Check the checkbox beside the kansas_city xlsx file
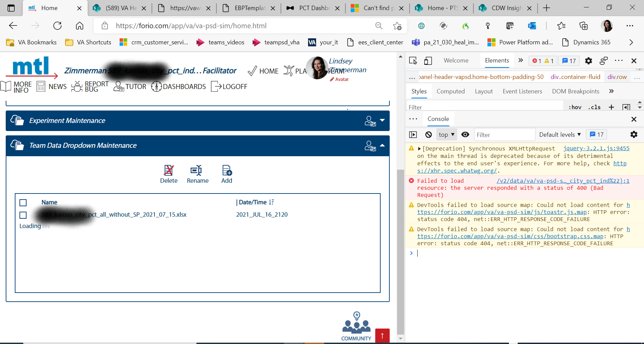644x344 pixels. pyautogui.click(x=23, y=215)
